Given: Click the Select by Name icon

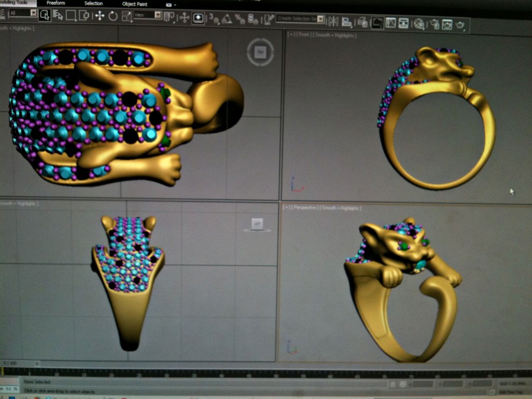Looking at the screenshot, I should coord(58,15).
